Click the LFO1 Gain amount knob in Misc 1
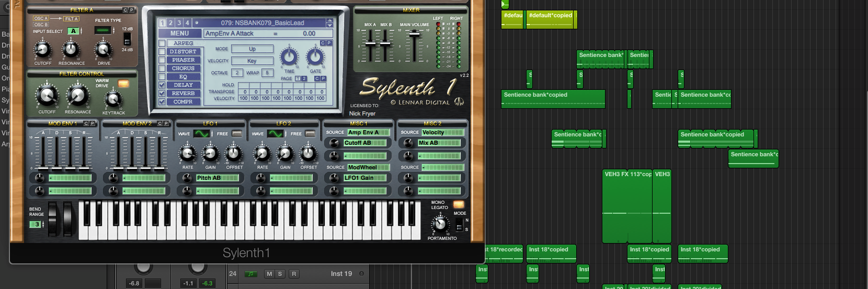Image resolution: width=868 pixels, height=289 pixels. pyautogui.click(x=334, y=178)
